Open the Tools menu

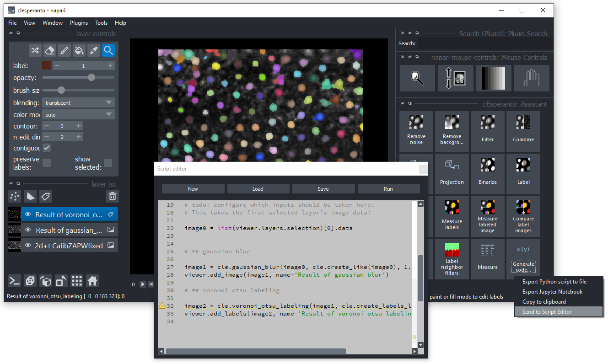tap(101, 23)
